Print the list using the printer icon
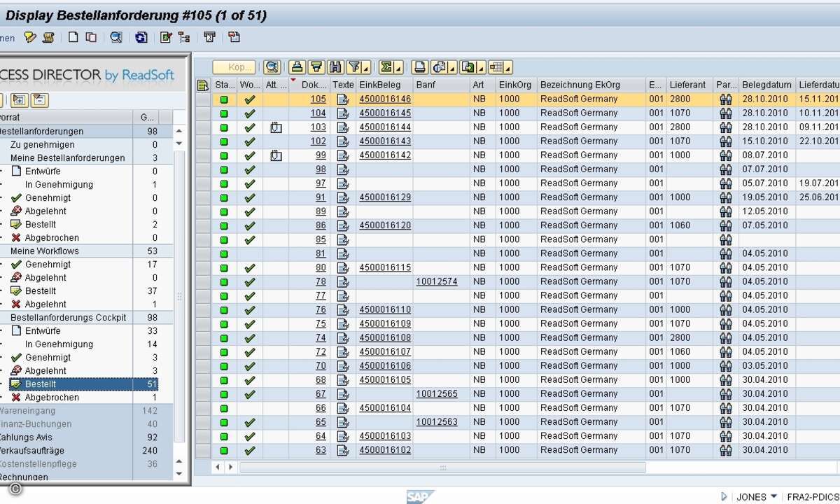 click(x=420, y=67)
